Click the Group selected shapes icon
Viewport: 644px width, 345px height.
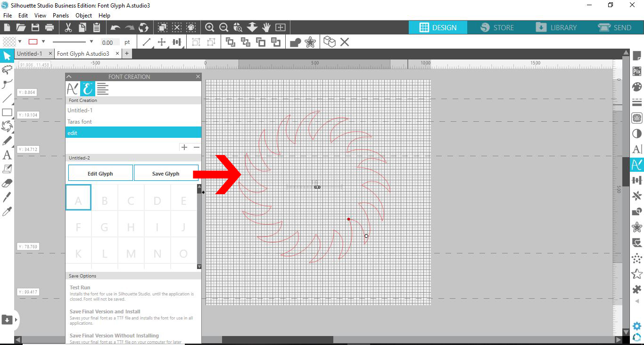tap(196, 42)
